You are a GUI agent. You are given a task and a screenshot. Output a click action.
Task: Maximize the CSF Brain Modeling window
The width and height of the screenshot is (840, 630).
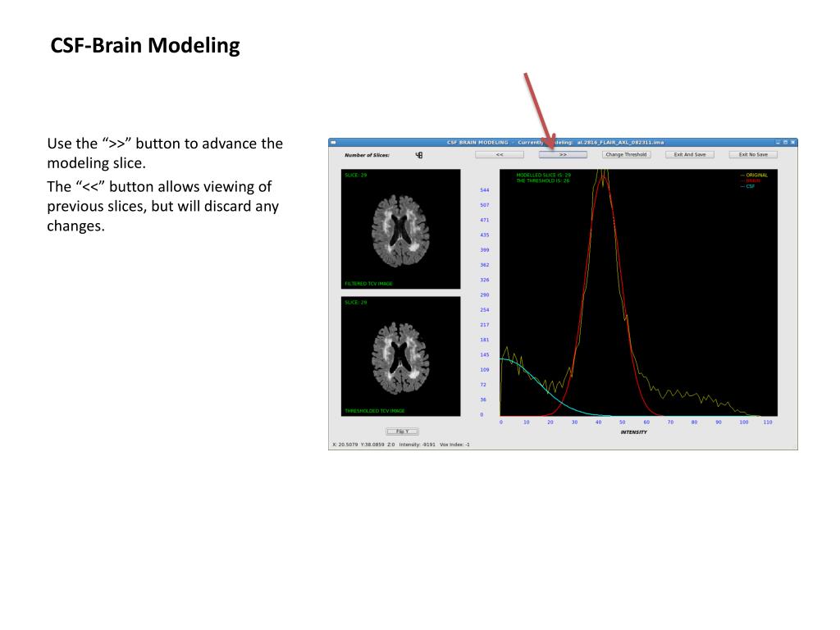[x=785, y=143]
